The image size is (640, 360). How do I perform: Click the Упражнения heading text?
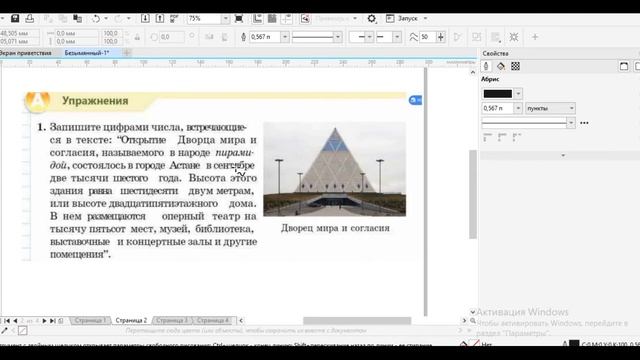coord(95,100)
